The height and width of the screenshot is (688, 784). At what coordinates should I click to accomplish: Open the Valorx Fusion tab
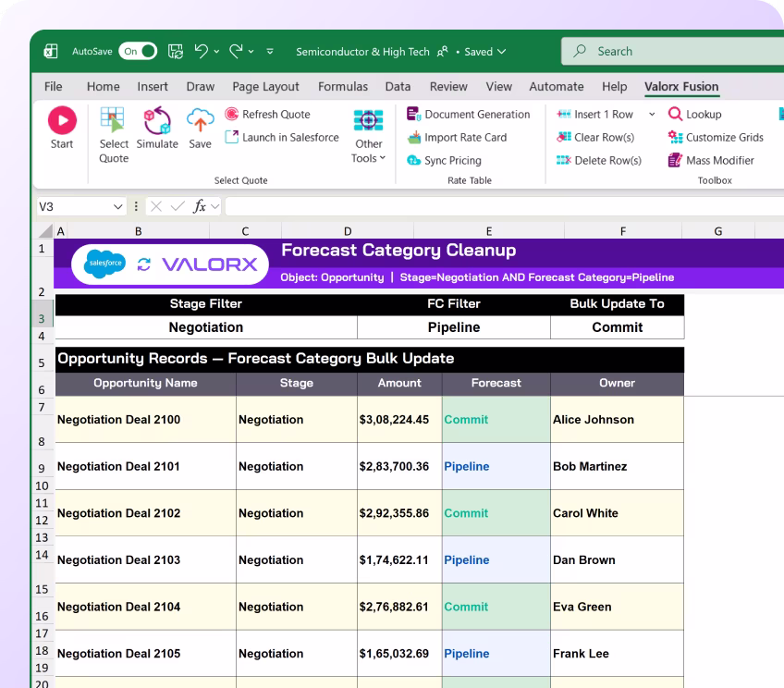[681, 87]
